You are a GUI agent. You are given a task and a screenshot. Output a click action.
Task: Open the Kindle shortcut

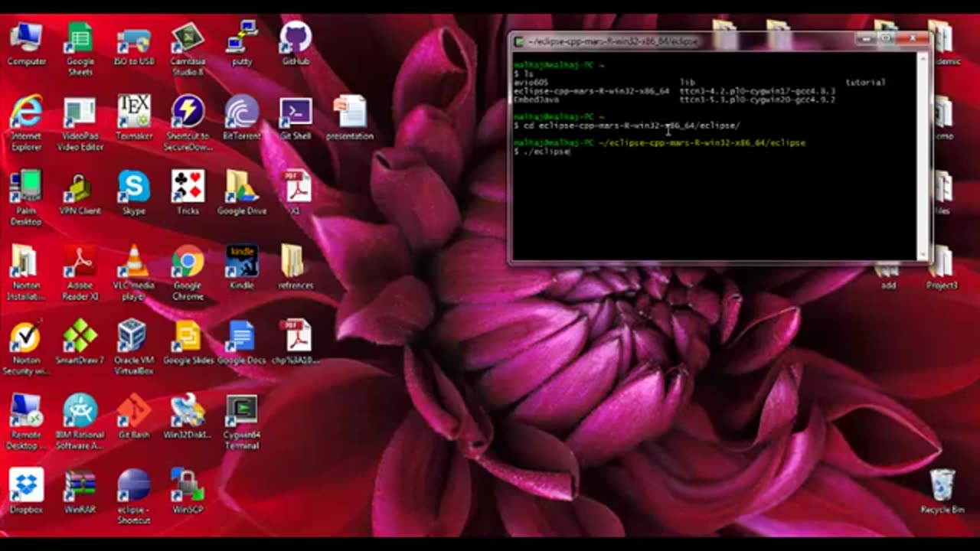242,267
